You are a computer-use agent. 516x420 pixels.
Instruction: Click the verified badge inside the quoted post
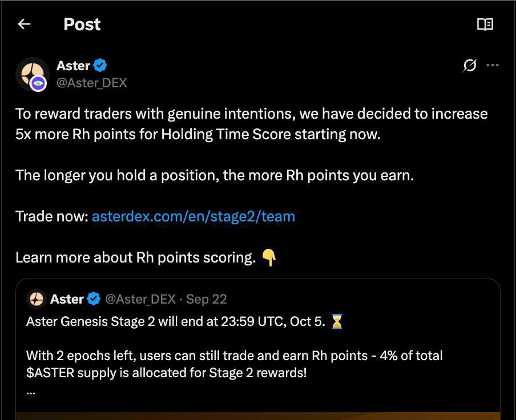pyautogui.click(x=94, y=299)
